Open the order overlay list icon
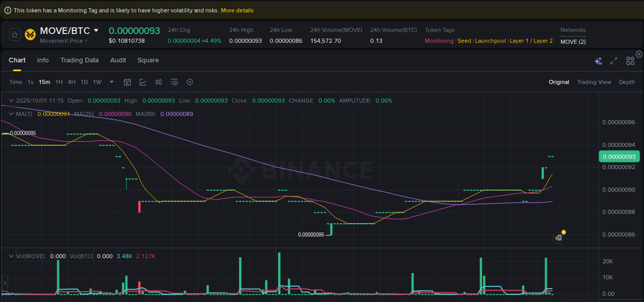Image resolution: width=644 pixels, height=302 pixels. pos(174,82)
